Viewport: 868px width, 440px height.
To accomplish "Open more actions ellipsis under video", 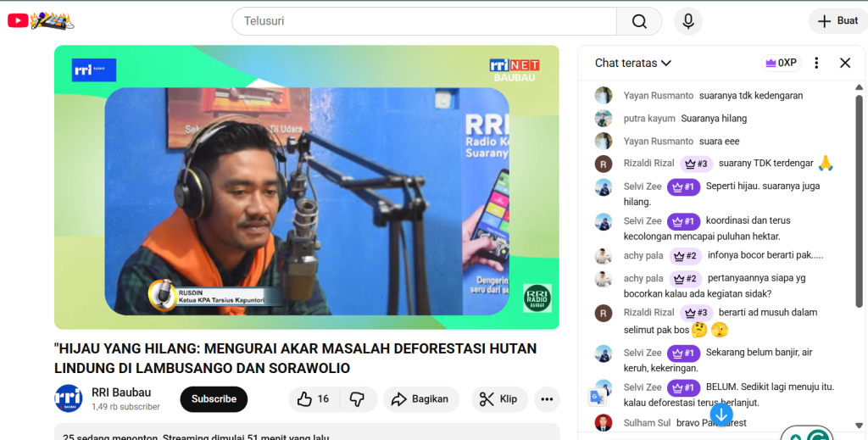I will (x=547, y=399).
